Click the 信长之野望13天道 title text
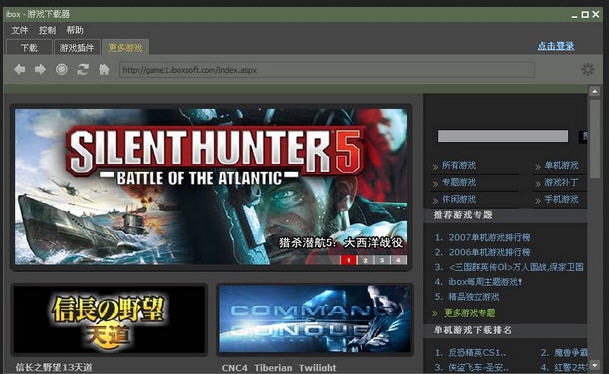 click(x=54, y=367)
